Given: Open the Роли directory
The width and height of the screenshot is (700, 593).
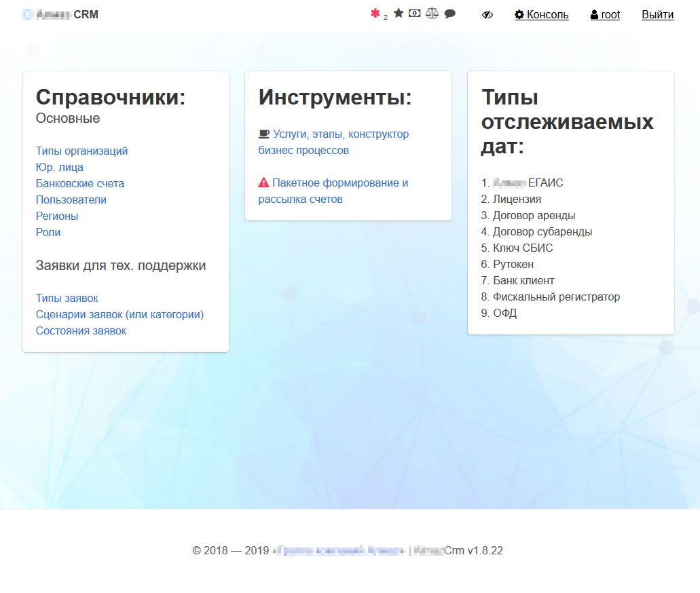Looking at the screenshot, I should click(x=48, y=232).
